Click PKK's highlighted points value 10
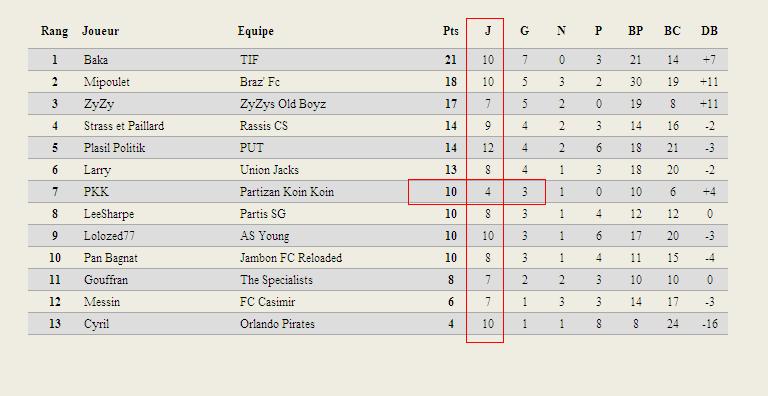The width and height of the screenshot is (768, 396). coord(451,192)
